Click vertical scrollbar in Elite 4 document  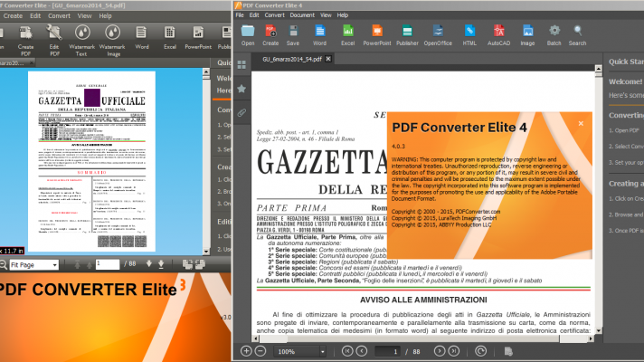pyautogui.click(x=599, y=199)
